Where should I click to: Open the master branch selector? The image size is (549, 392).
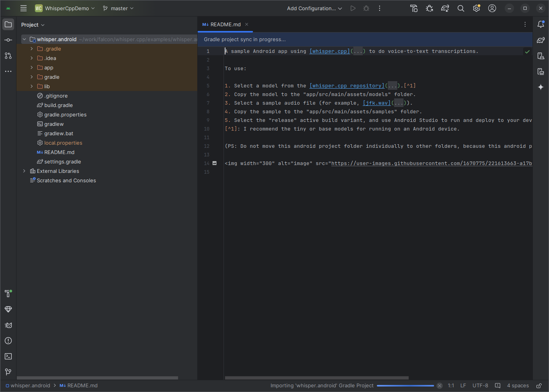tap(118, 8)
